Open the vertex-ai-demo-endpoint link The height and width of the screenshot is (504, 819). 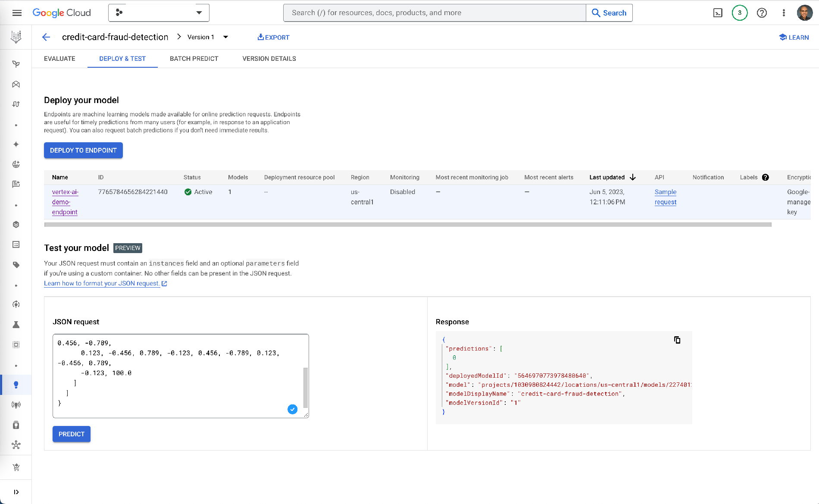tap(65, 202)
